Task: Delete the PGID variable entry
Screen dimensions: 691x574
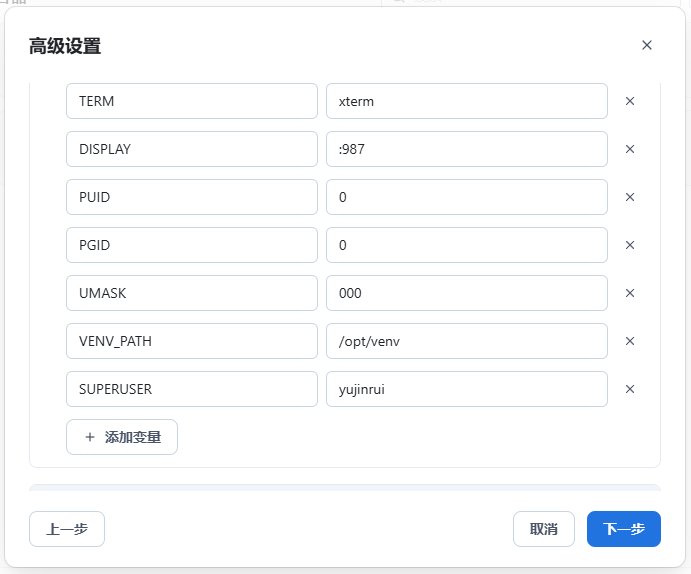Action: click(630, 245)
